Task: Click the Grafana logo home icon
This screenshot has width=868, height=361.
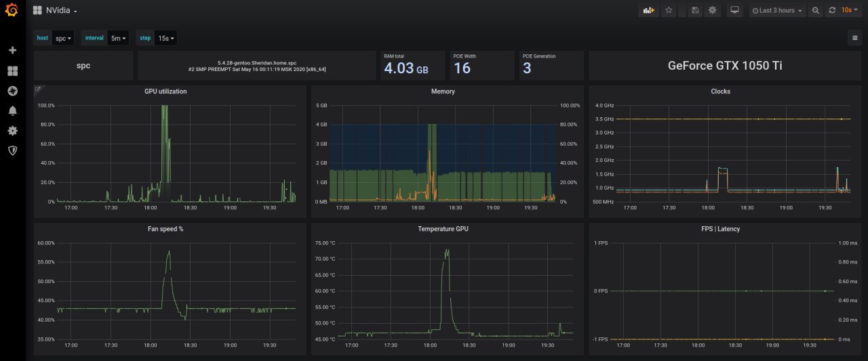Action: pyautogui.click(x=12, y=10)
